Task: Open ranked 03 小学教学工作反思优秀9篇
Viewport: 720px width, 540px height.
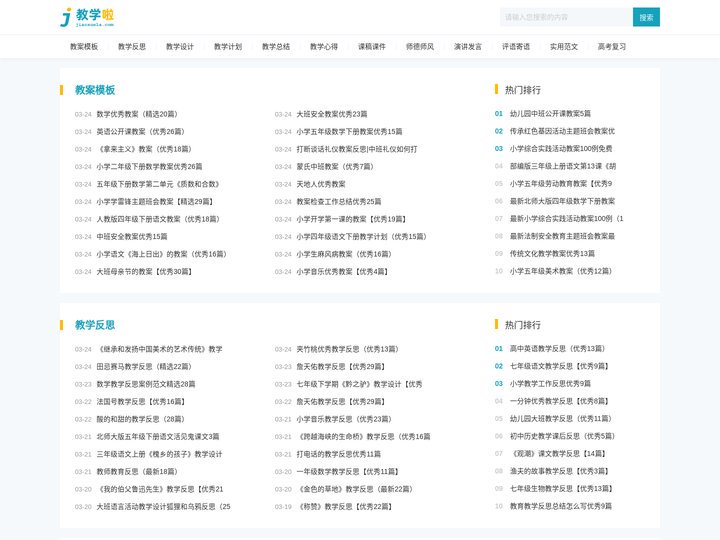Action: [x=550, y=383]
